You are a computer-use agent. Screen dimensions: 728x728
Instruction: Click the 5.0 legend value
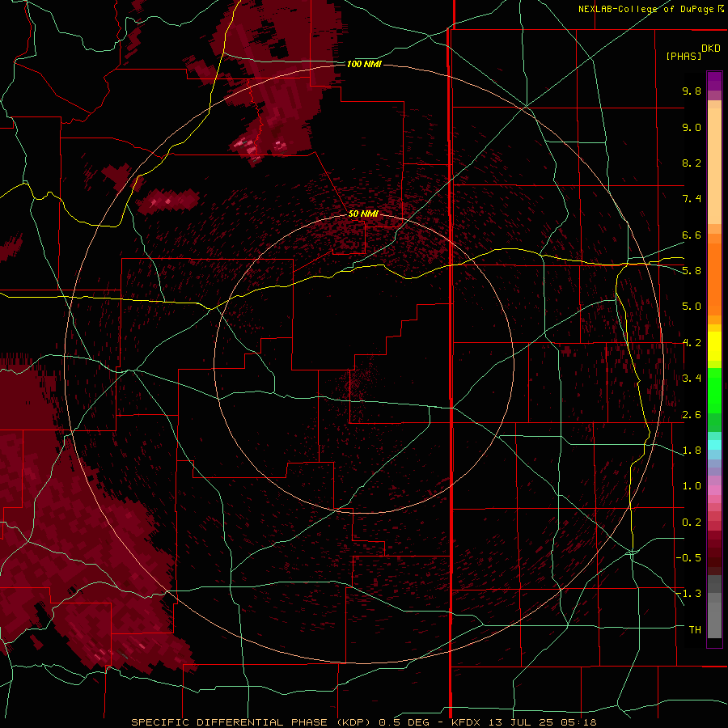[x=692, y=307]
